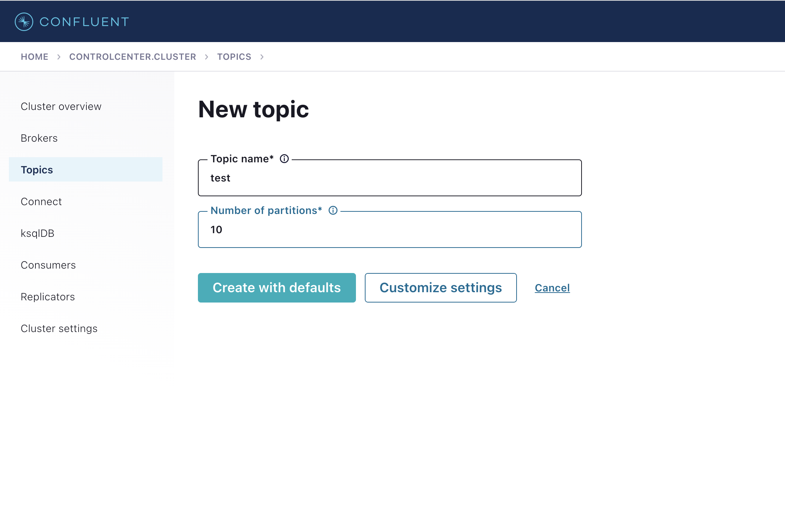Go to HOME breadcrumb

[34, 57]
